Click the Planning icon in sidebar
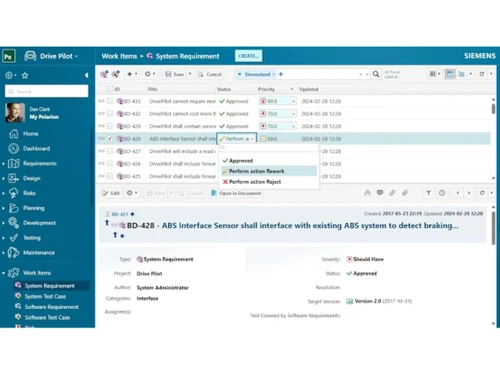Image resolution: width=500 pixels, height=375 pixels. pos(14,208)
